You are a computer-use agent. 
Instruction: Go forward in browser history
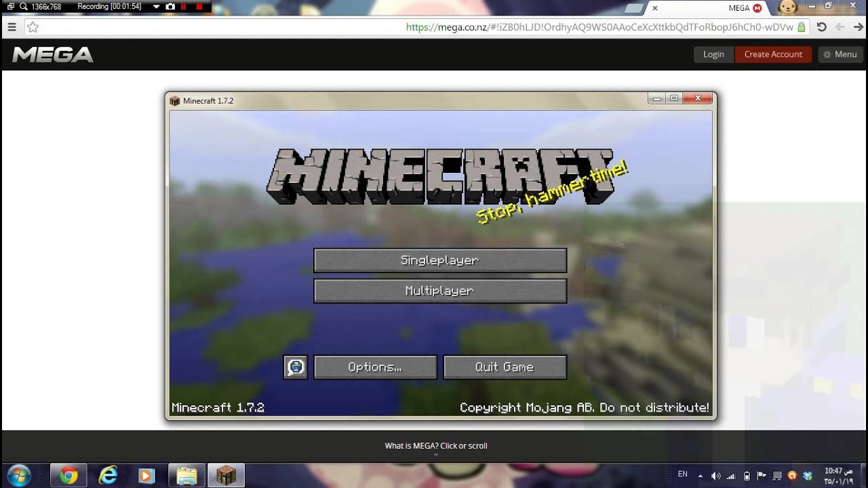[x=859, y=27]
